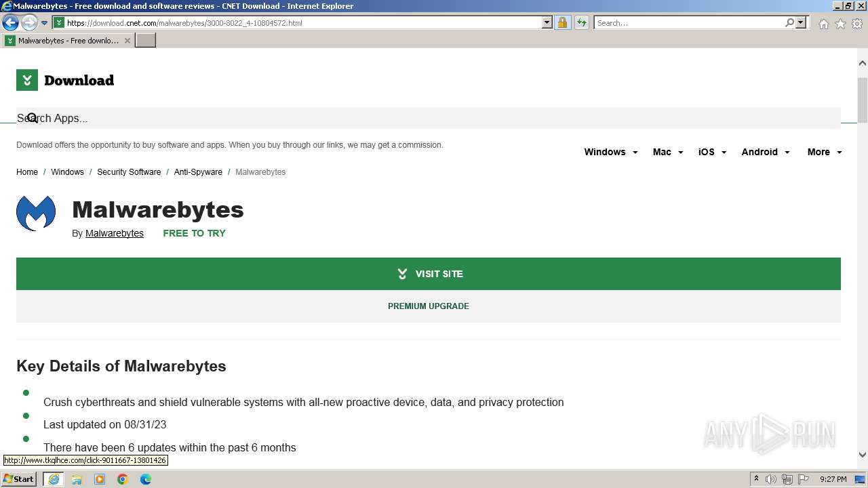The width and height of the screenshot is (868, 488).
Task: Click the browser search box
Action: tap(688, 22)
